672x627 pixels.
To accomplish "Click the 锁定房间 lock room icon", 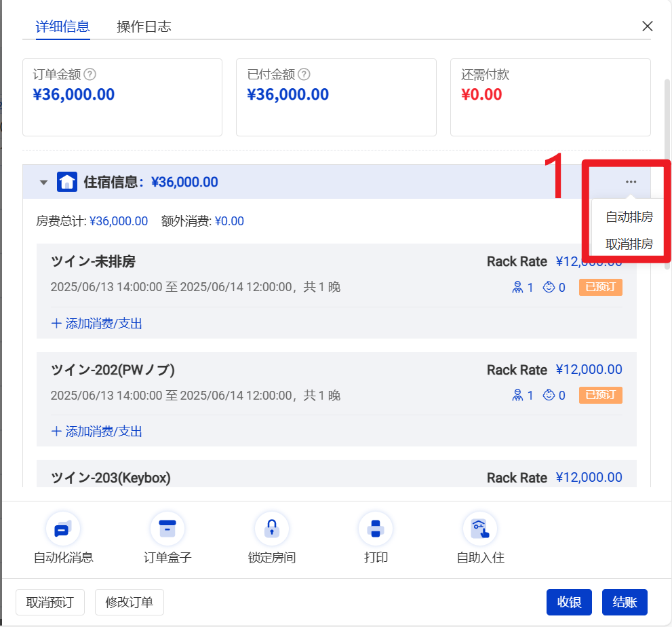I will tap(272, 529).
